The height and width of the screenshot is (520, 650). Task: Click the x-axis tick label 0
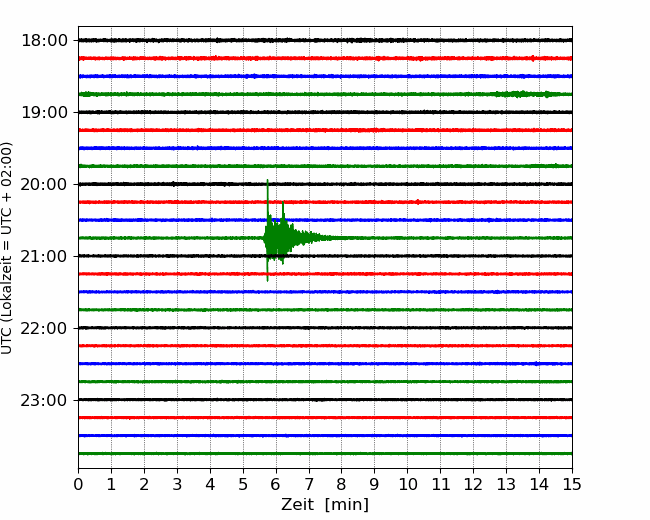(x=78, y=484)
